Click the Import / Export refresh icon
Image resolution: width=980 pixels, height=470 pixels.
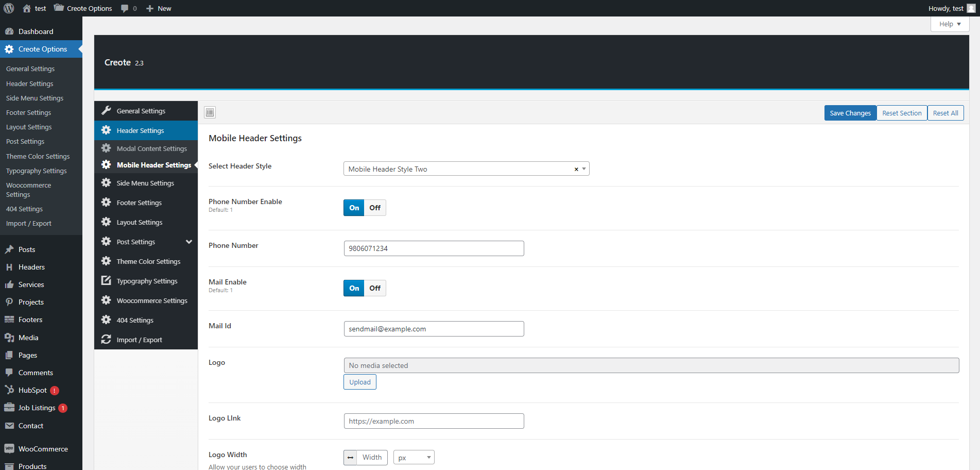[x=106, y=339]
